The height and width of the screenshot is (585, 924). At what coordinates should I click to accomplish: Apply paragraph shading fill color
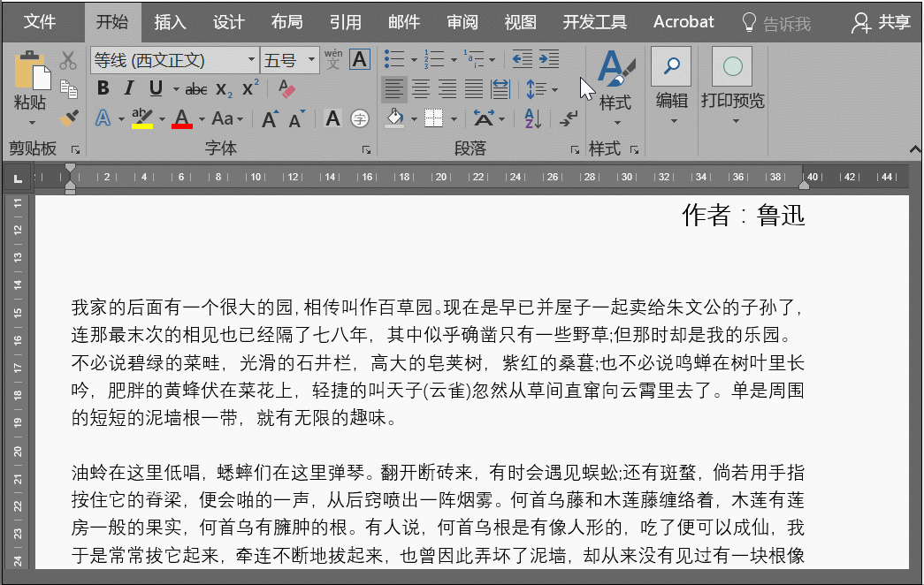pyautogui.click(x=395, y=118)
